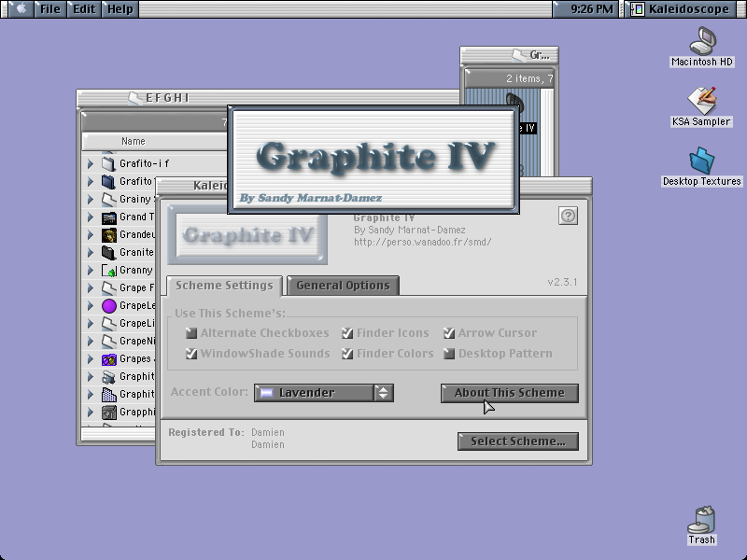
Task: Open the File menu
Action: [x=50, y=9]
